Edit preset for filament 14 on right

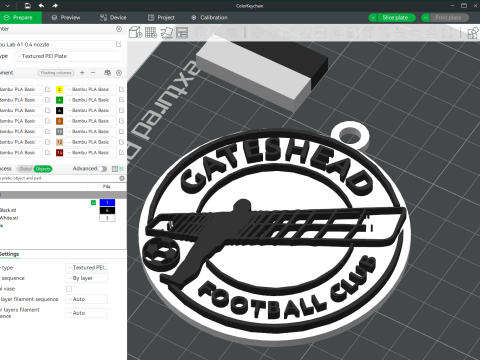(121, 152)
